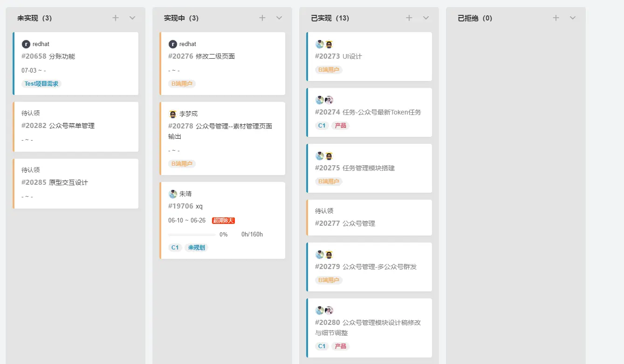624x364 pixels.
Task: Click the avatar pair on card #20274 Token任务
Action: (323, 100)
